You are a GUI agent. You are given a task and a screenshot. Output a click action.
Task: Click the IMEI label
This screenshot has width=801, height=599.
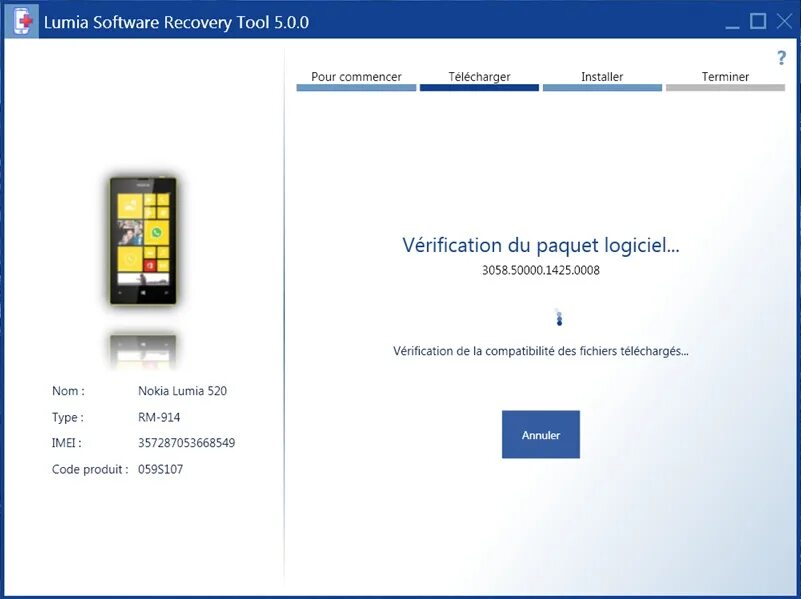tap(66, 443)
